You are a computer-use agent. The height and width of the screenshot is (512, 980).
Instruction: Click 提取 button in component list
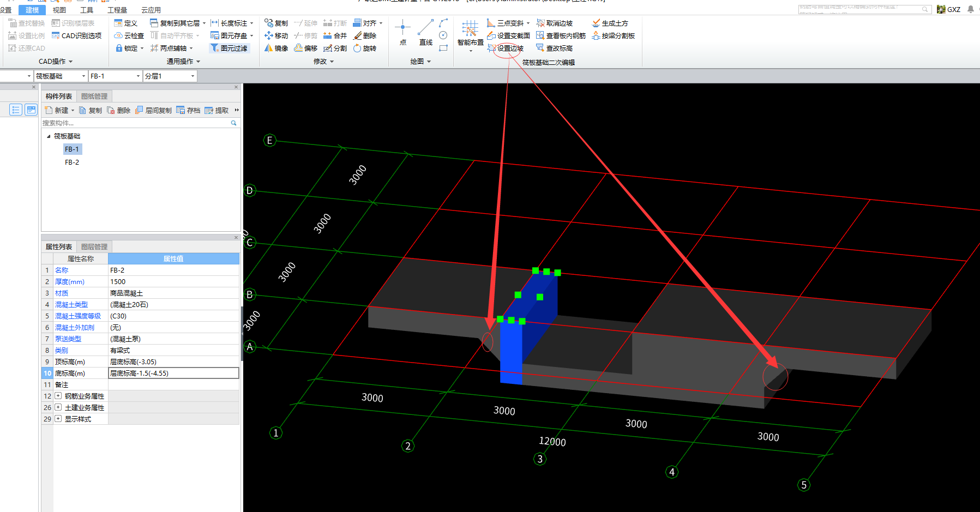217,110
